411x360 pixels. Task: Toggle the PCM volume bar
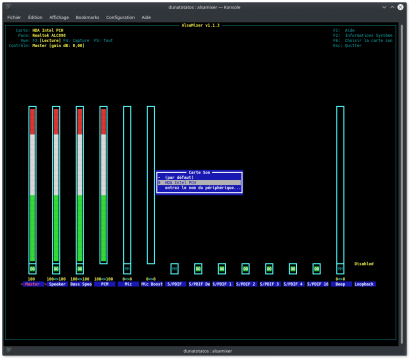pyautogui.click(x=104, y=185)
